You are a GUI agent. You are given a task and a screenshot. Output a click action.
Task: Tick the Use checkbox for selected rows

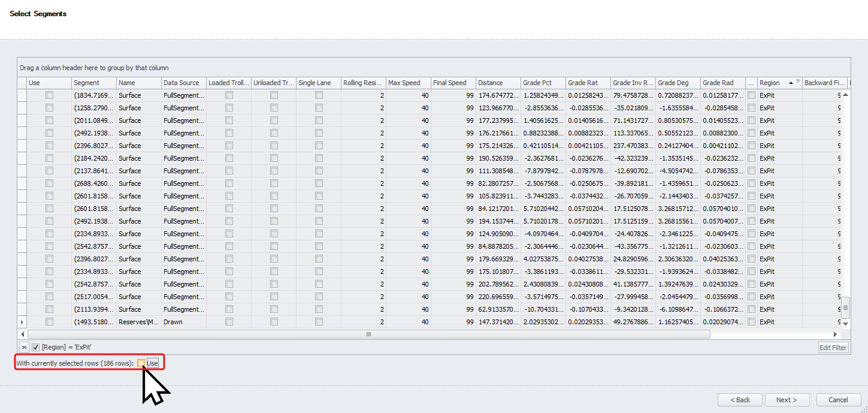(x=141, y=363)
